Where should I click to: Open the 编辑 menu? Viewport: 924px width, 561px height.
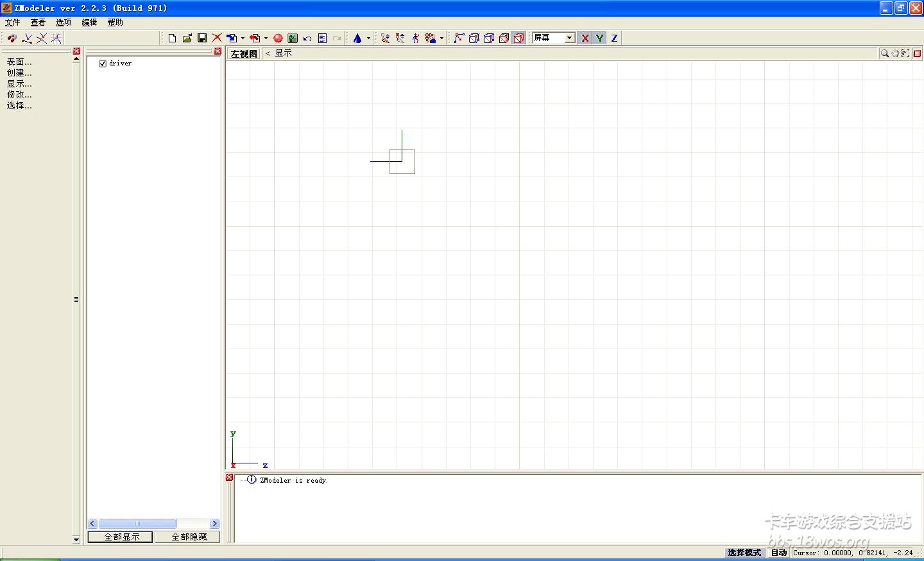[89, 22]
